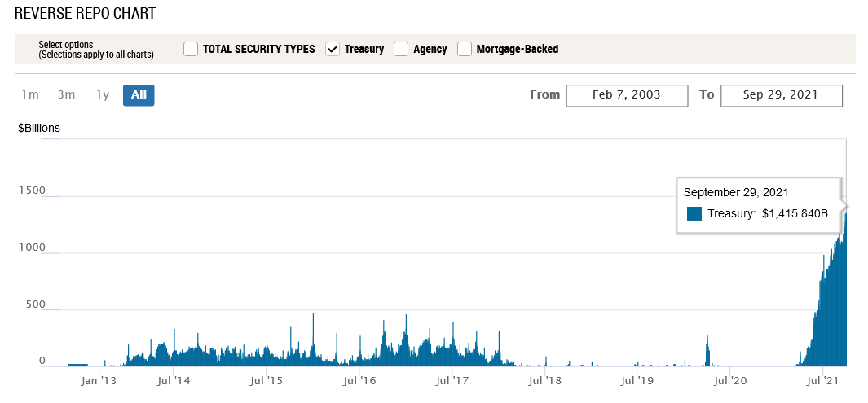Click the Jul '21 axis label
Screen dimensions: 868x403
coord(824,379)
